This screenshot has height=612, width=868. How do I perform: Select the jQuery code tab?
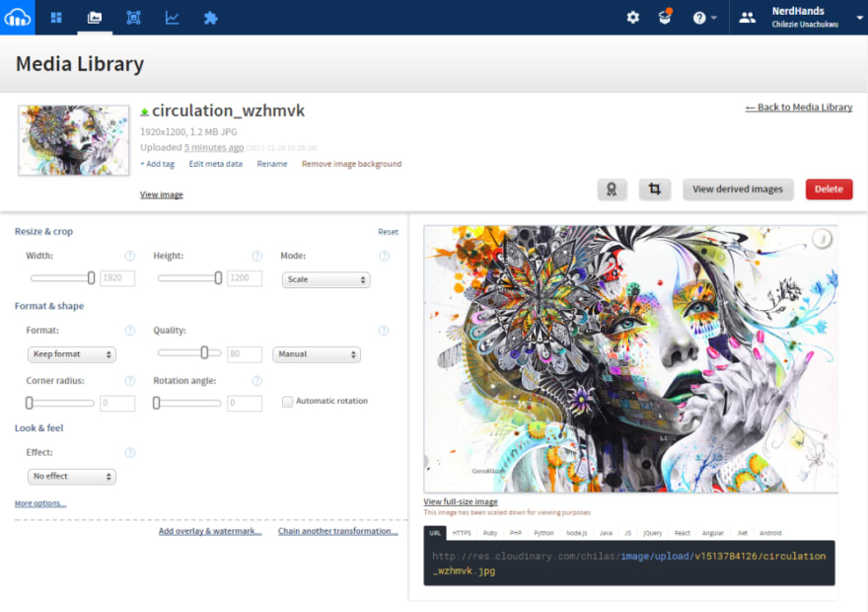[x=653, y=533]
